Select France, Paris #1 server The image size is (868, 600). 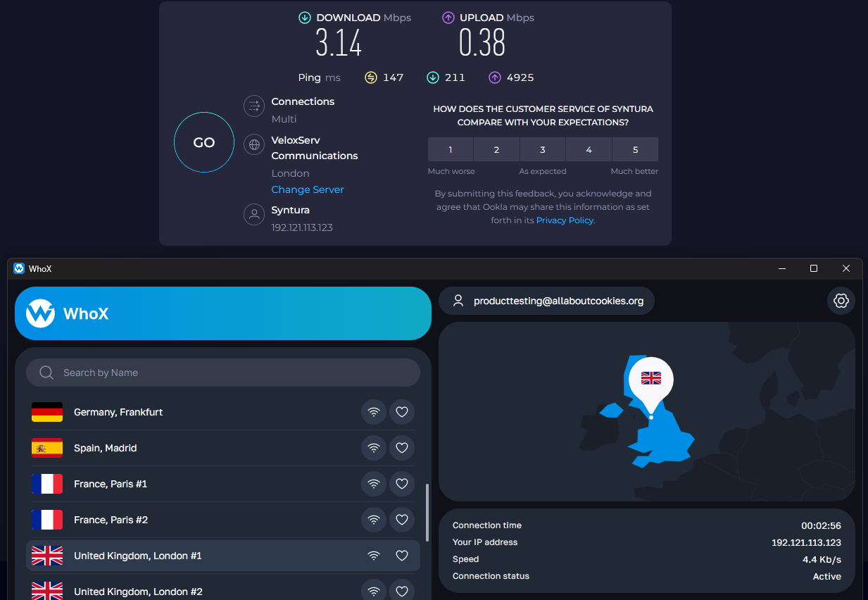point(223,484)
